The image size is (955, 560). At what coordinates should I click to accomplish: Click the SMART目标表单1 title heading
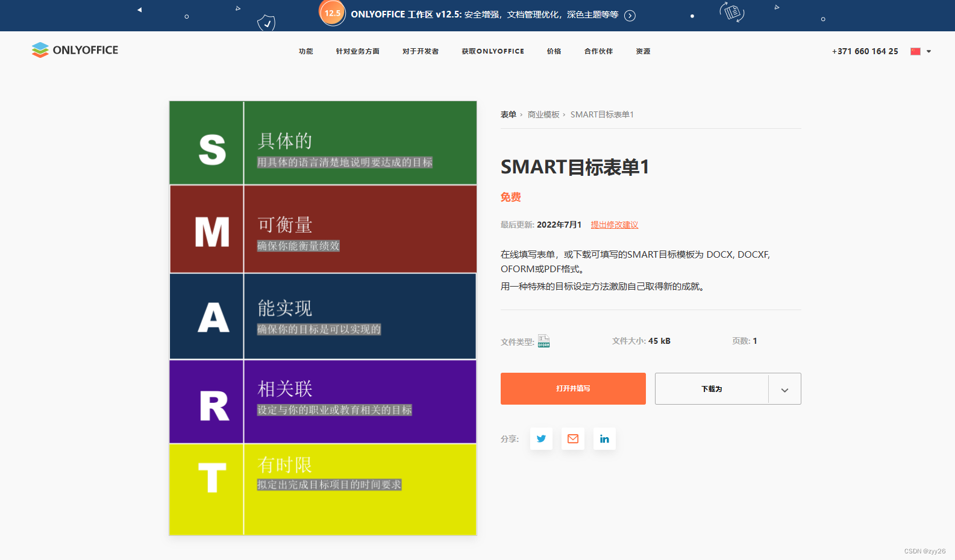coord(575,167)
